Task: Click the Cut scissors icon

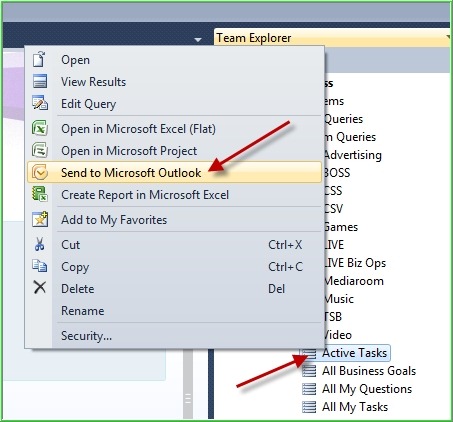Action: (39, 244)
